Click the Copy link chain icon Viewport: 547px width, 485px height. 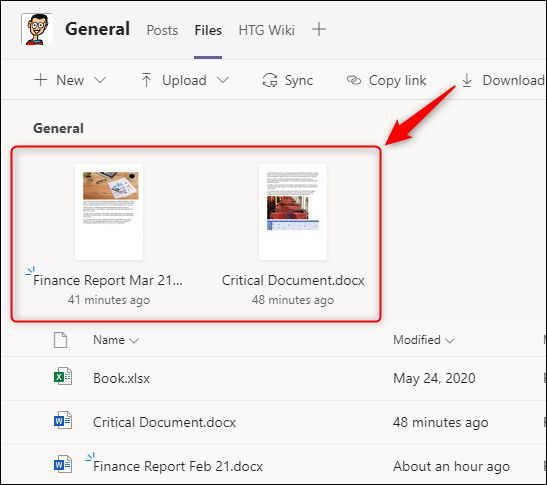[x=354, y=80]
